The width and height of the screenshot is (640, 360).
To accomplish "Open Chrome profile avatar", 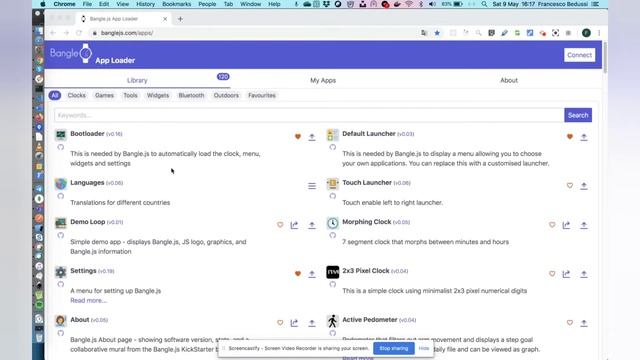I will point(586,33).
